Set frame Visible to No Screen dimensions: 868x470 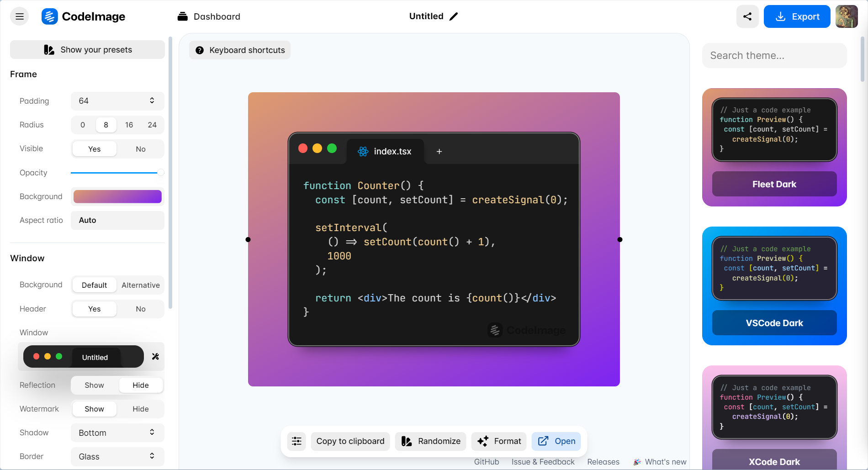[141, 149]
